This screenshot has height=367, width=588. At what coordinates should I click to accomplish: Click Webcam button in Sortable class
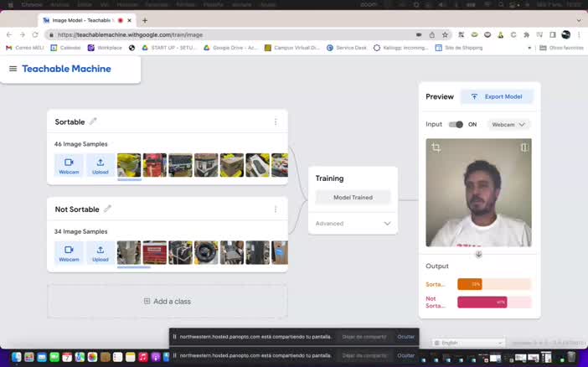[x=69, y=165]
